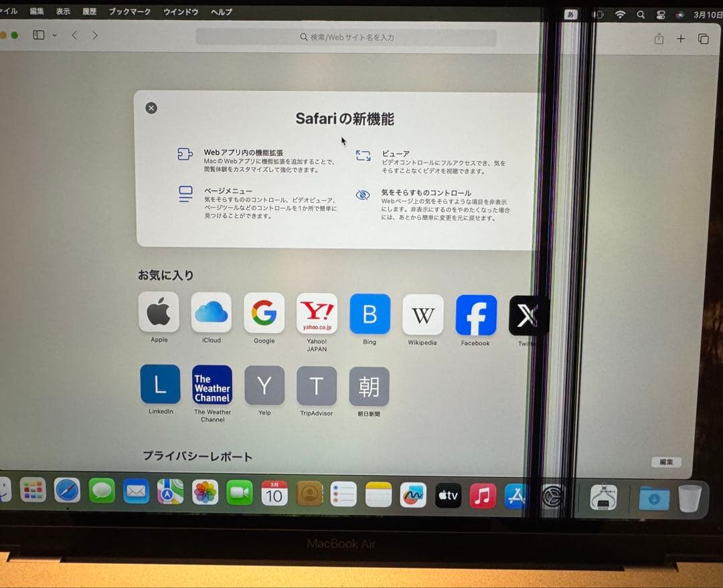Click the 気をそらすものコントロール feature text

[x=426, y=193]
